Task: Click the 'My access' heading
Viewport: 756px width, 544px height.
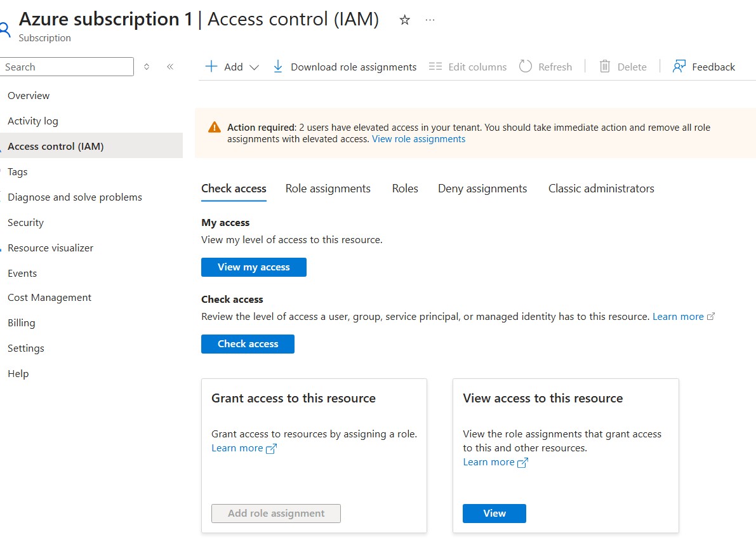Action: pyautogui.click(x=225, y=223)
